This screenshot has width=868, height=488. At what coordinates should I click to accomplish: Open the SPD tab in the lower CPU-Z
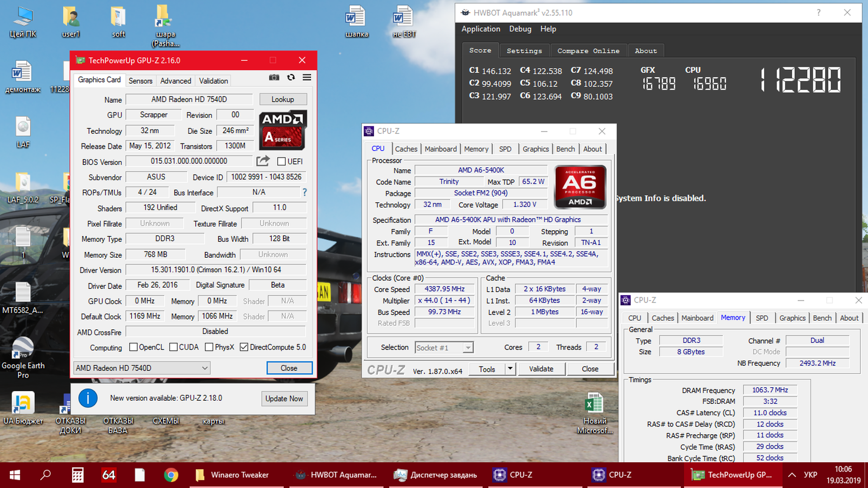point(762,318)
